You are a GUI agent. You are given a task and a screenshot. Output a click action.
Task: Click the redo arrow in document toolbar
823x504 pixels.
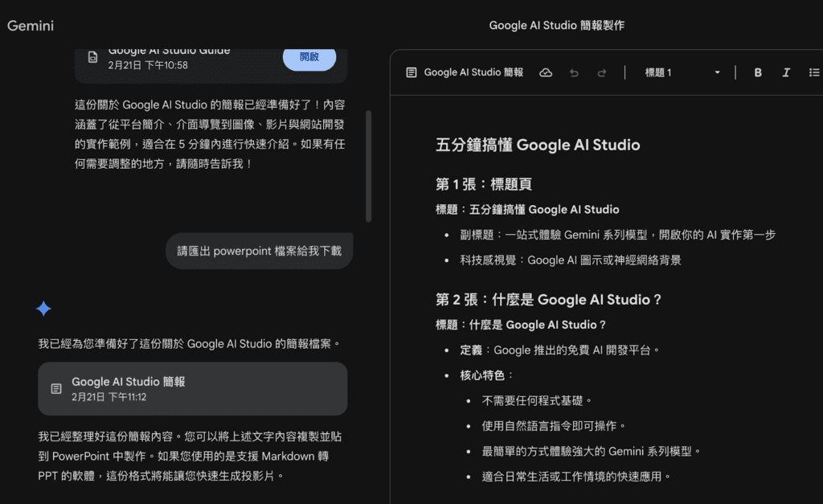click(601, 72)
